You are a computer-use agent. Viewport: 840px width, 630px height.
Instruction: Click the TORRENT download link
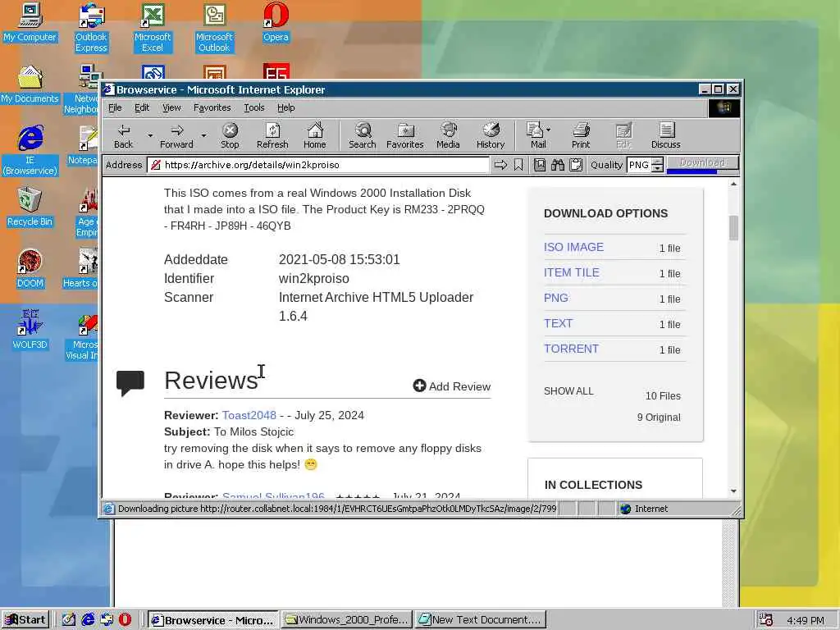point(571,349)
